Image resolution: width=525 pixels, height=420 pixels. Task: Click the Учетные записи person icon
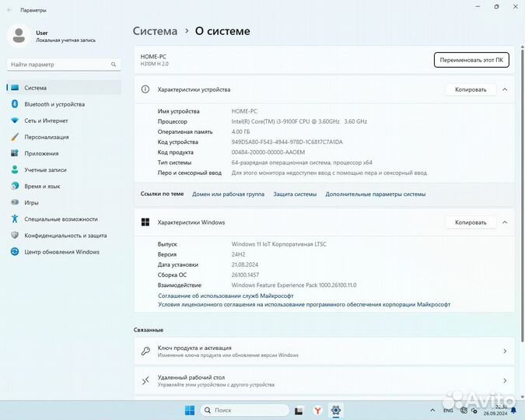pos(15,170)
